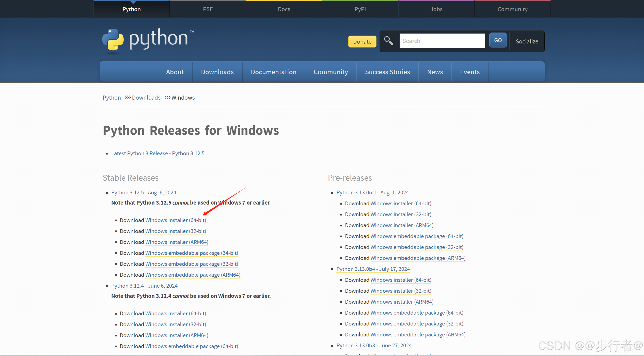
Task: Download 3.13.0rc1 Windows embeddable package (ARM64)
Action: click(x=418, y=258)
